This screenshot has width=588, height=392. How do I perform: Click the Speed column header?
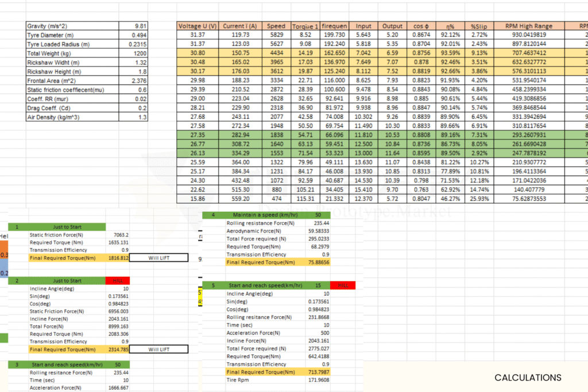276,26
